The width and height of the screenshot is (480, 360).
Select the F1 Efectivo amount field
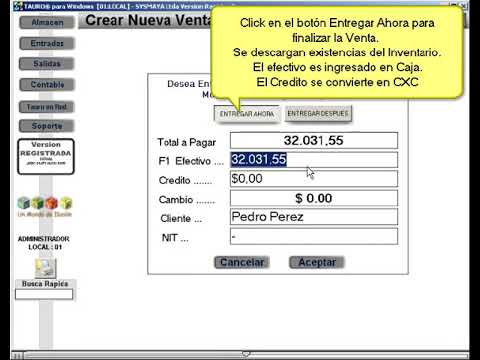314,160
